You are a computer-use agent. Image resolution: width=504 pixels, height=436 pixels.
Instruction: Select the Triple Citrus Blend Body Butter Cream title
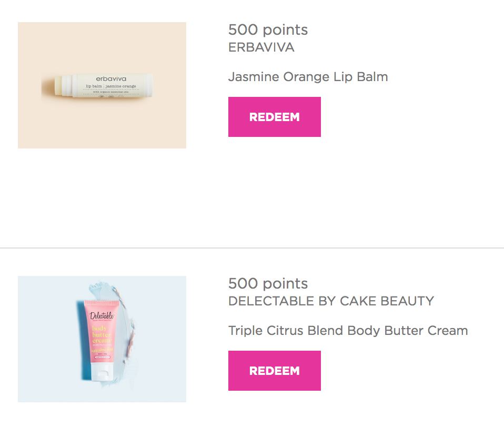point(348,331)
